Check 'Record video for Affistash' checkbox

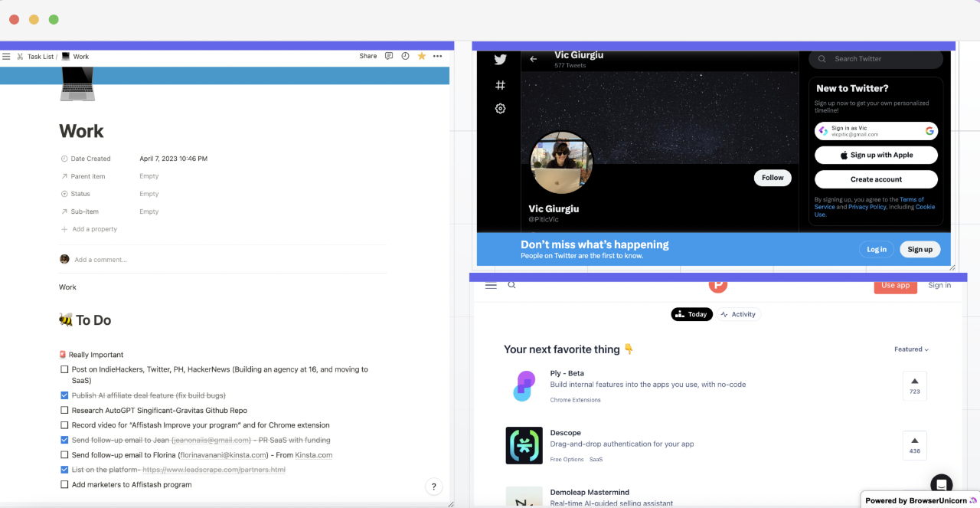(x=64, y=425)
